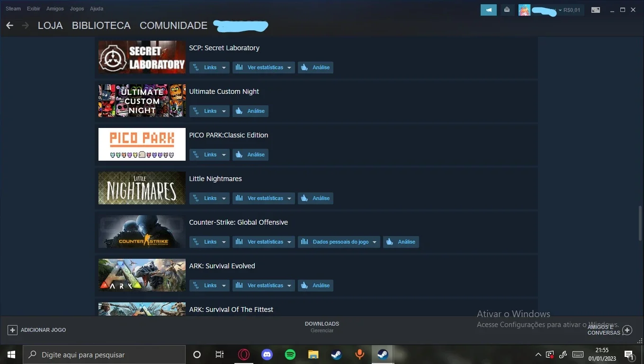Open Links dropdown for ARK: Survival Evolved
Image resolution: width=644 pixels, height=364 pixels.
[209, 285]
